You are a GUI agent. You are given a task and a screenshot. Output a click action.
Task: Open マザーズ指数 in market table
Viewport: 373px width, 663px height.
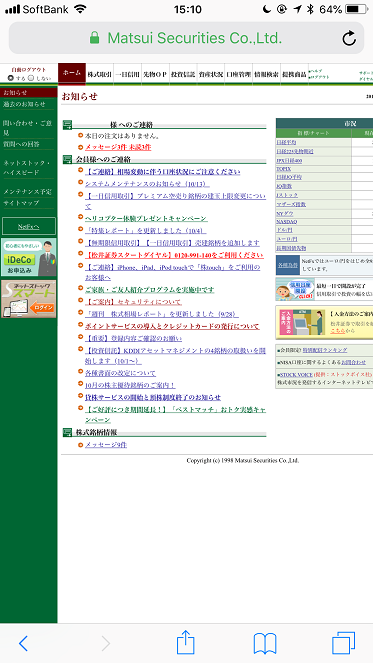[291, 204]
